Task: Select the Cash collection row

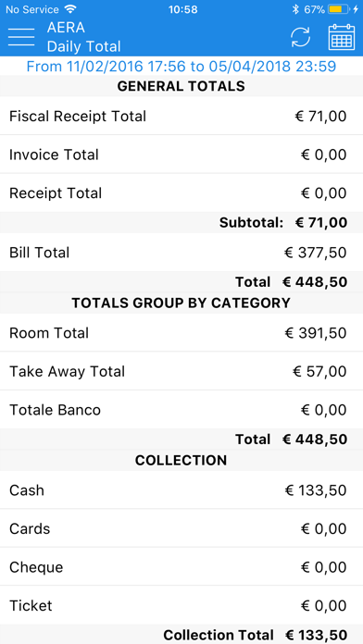Action: click(x=181, y=490)
